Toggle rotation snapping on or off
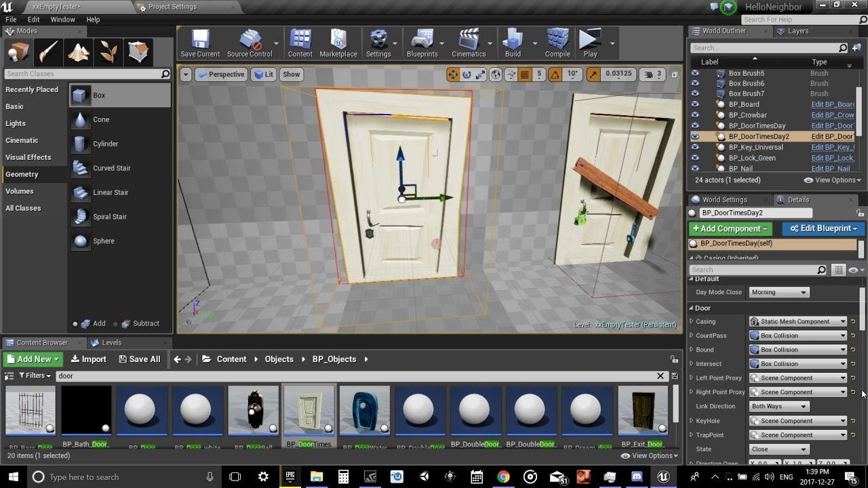Image resolution: width=868 pixels, height=488 pixels. click(x=555, y=75)
